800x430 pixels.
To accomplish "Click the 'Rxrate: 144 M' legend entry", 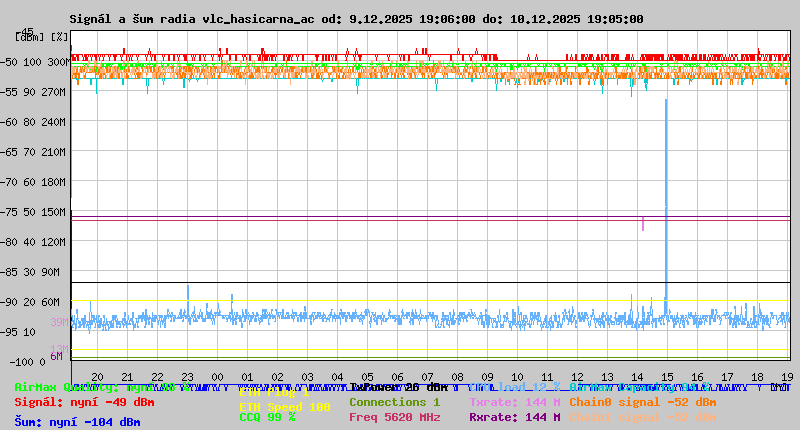I will click(515, 417).
